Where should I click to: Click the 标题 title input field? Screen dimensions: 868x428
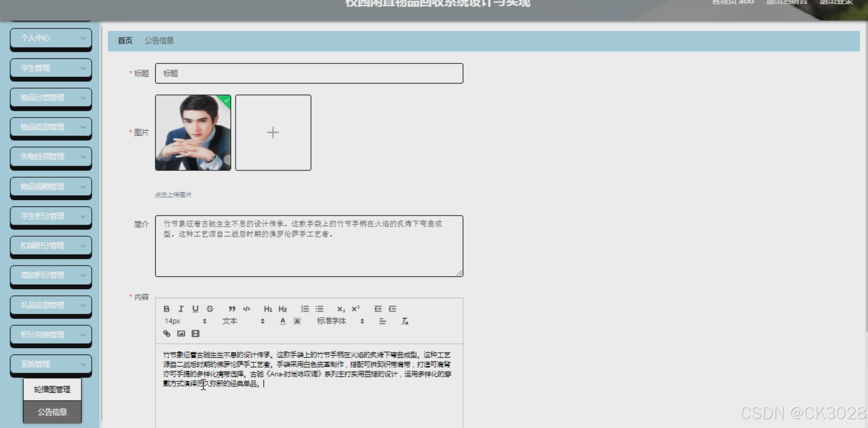coord(309,73)
